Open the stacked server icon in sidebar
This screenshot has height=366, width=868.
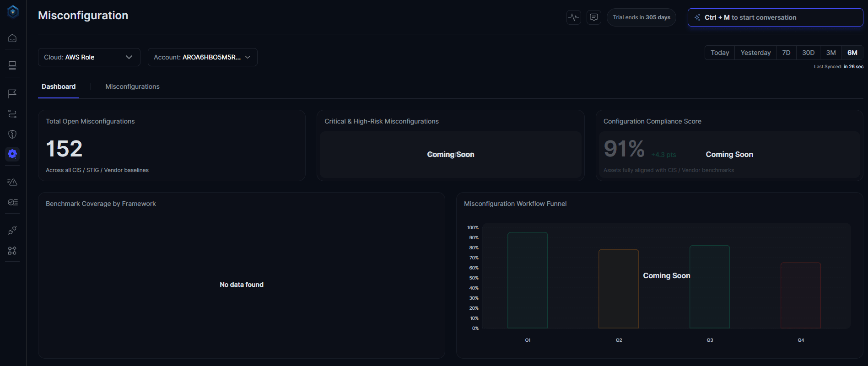12,66
